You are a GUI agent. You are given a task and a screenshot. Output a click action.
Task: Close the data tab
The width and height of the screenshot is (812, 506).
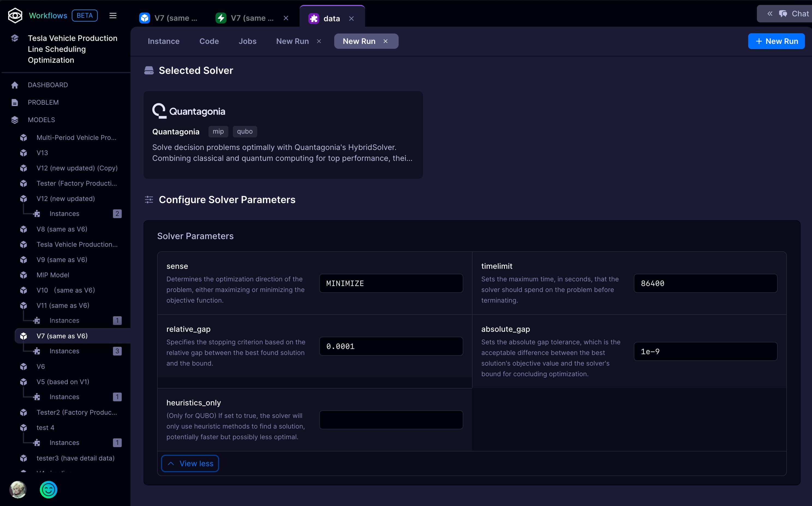351,19
